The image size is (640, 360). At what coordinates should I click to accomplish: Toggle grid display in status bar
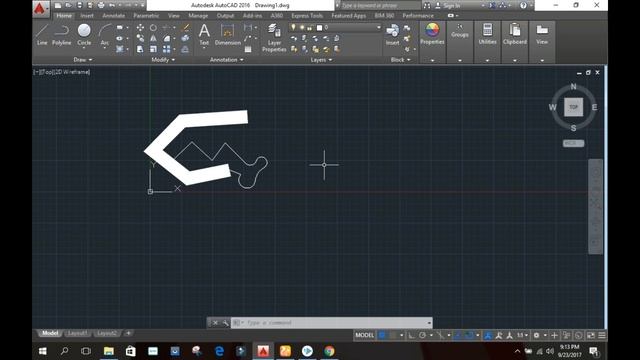382,335
